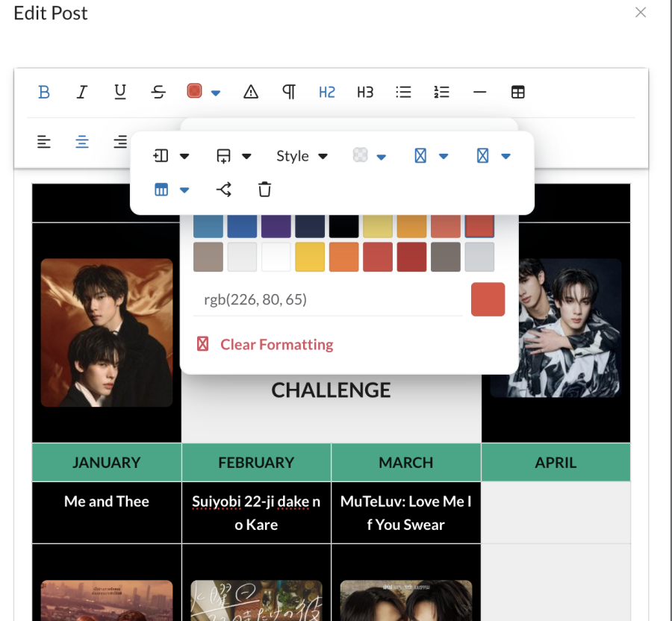Pick the yellow swatch in bottom row
672x621 pixels.
point(310,257)
